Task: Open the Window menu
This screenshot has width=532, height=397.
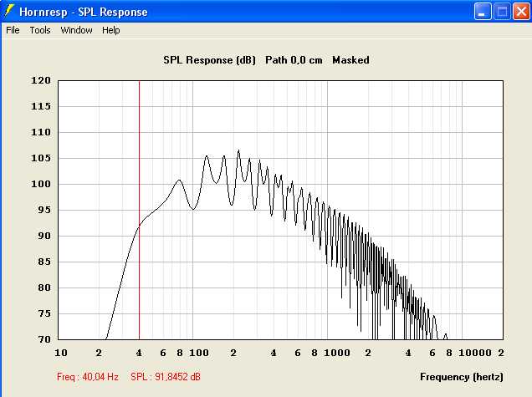Action: pyautogui.click(x=76, y=30)
